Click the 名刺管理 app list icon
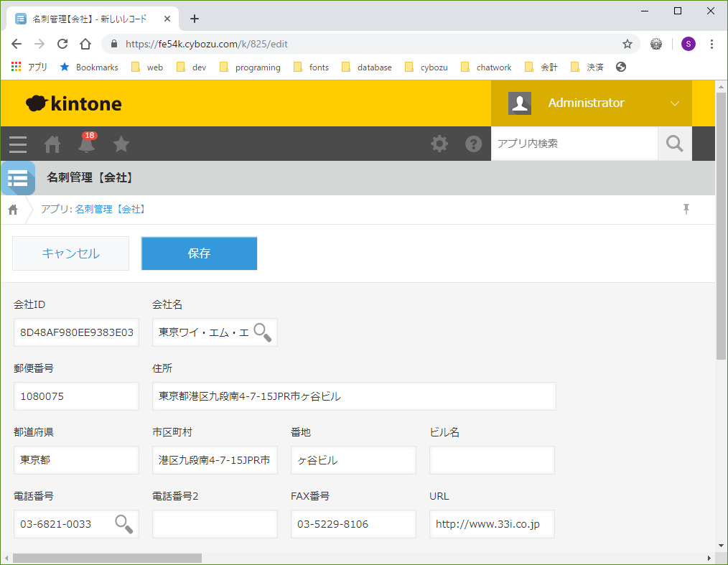Image resolution: width=728 pixels, height=565 pixels. tap(18, 178)
